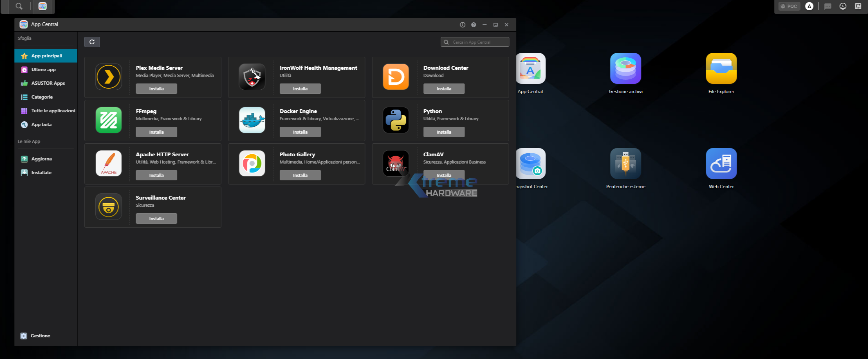Click the Plex Media Server app icon
The height and width of the screenshot is (359, 868).
108,77
